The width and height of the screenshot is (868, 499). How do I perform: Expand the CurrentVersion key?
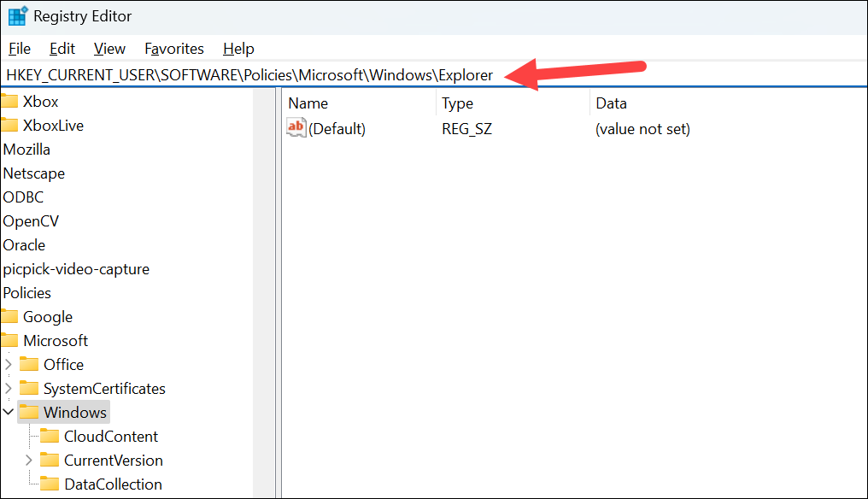29,461
